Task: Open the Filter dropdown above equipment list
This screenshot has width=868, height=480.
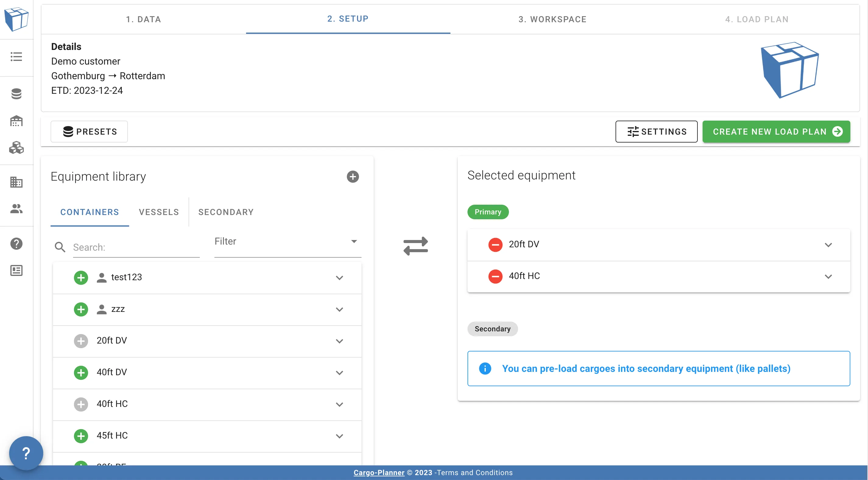Action: tap(287, 241)
